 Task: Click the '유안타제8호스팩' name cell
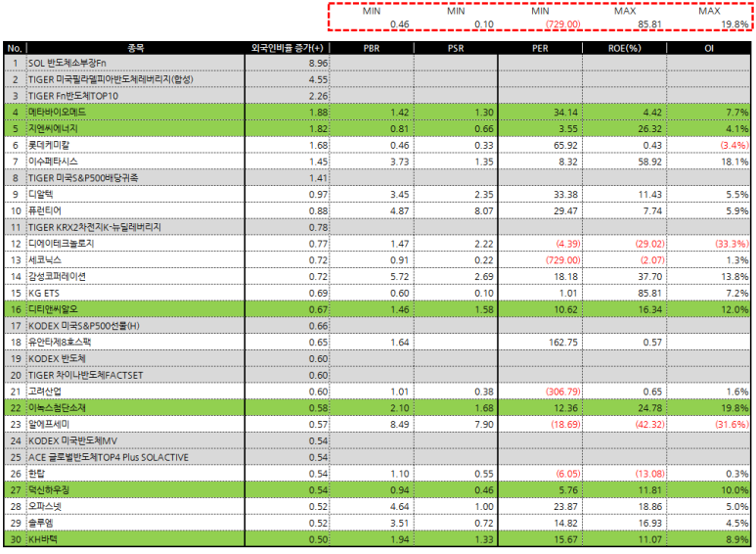pyautogui.click(x=136, y=343)
